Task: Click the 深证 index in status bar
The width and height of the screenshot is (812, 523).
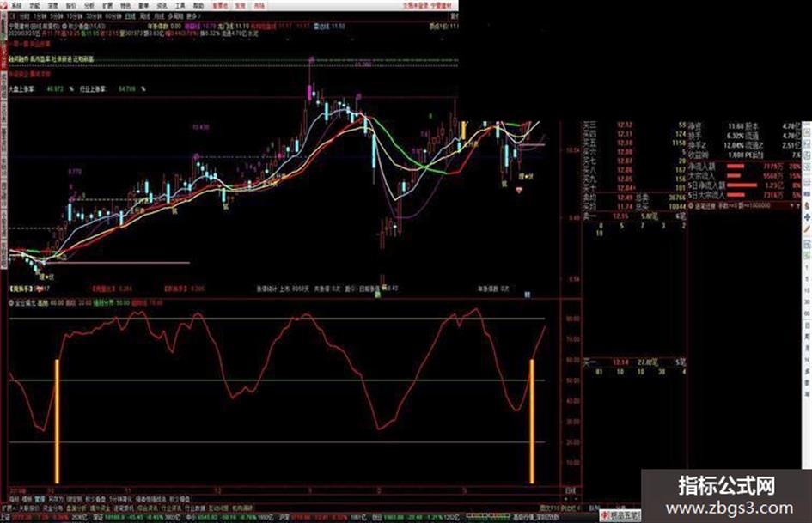Action: (98, 517)
